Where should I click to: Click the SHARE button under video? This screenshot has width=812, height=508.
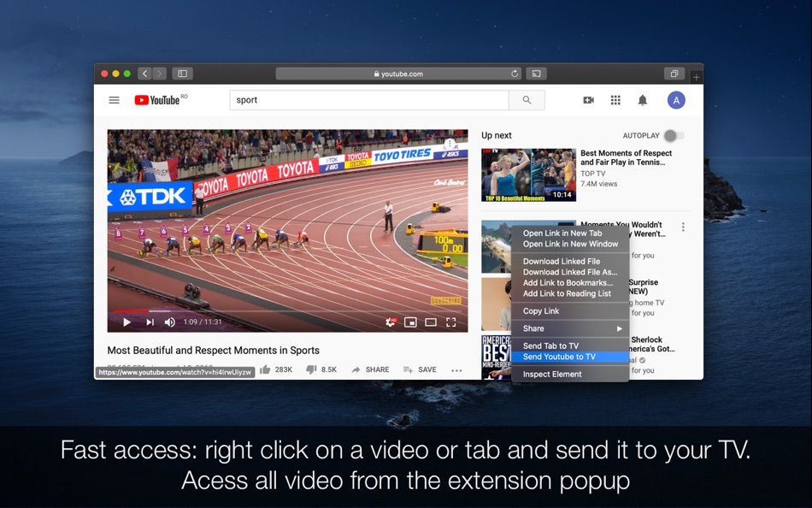pyautogui.click(x=370, y=369)
